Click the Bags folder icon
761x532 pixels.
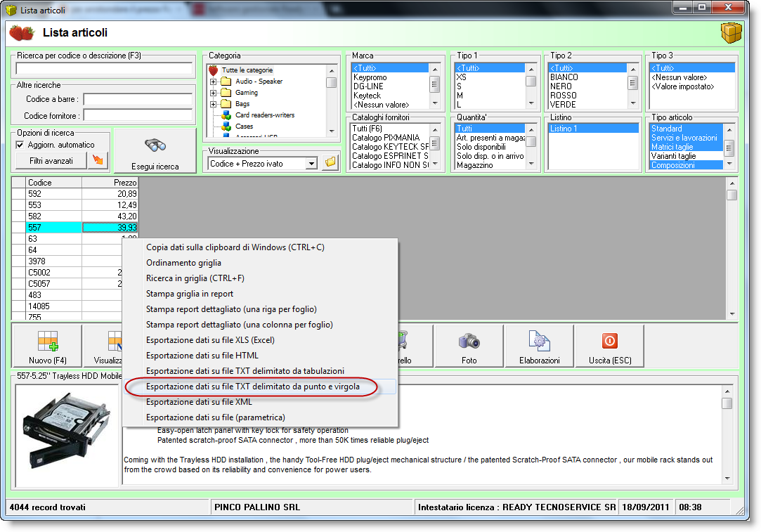[x=226, y=103]
